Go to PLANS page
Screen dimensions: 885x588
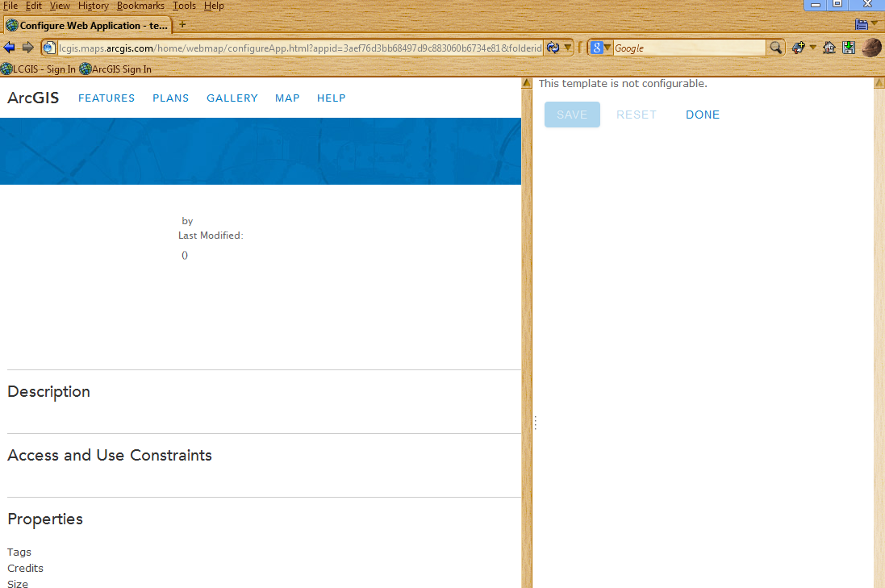click(x=170, y=98)
